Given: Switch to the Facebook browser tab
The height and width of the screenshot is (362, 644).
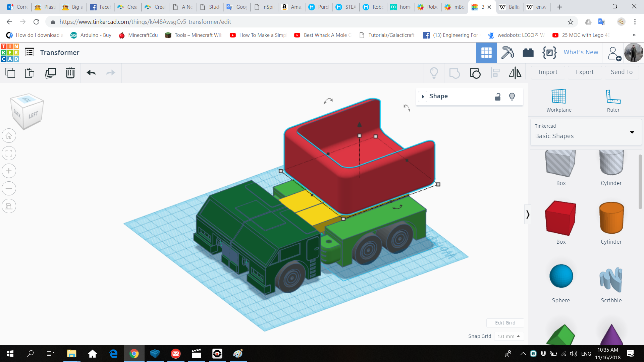Looking at the screenshot, I should coord(100,7).
